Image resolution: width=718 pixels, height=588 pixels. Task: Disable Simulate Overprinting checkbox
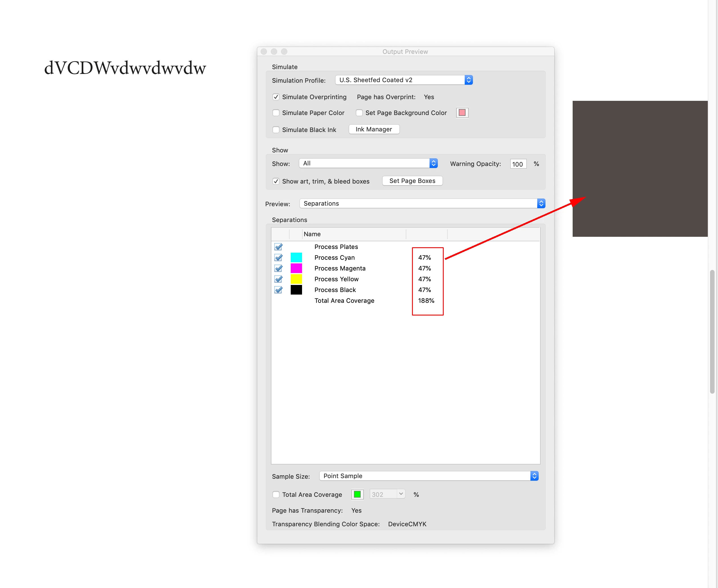click(x=276, y=97)
